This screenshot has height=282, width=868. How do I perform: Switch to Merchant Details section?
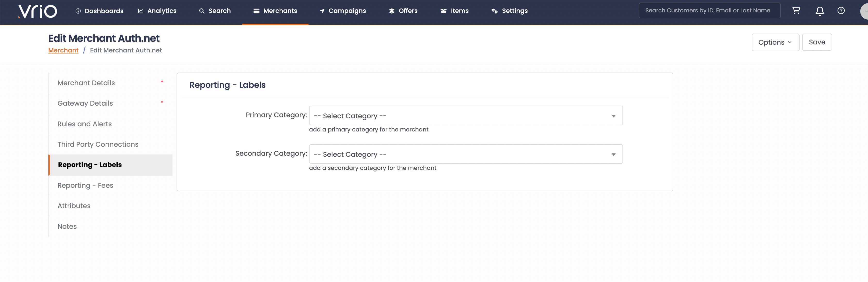(111, 83)
